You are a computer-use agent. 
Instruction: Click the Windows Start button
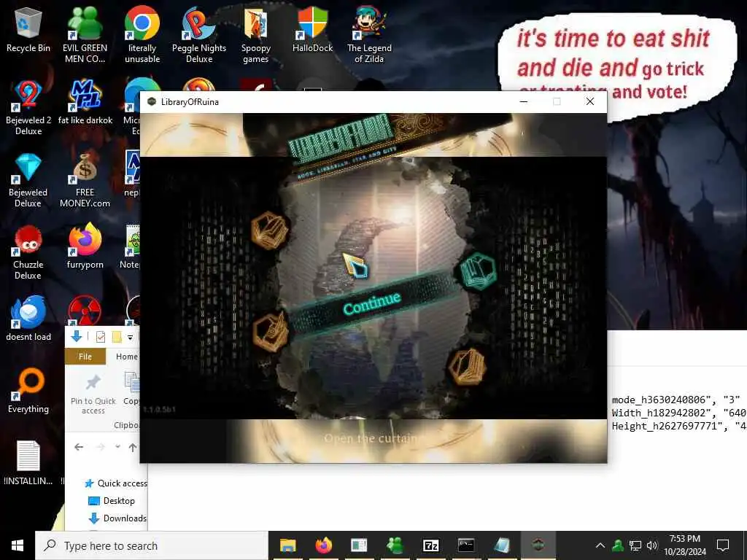point(18,545)
